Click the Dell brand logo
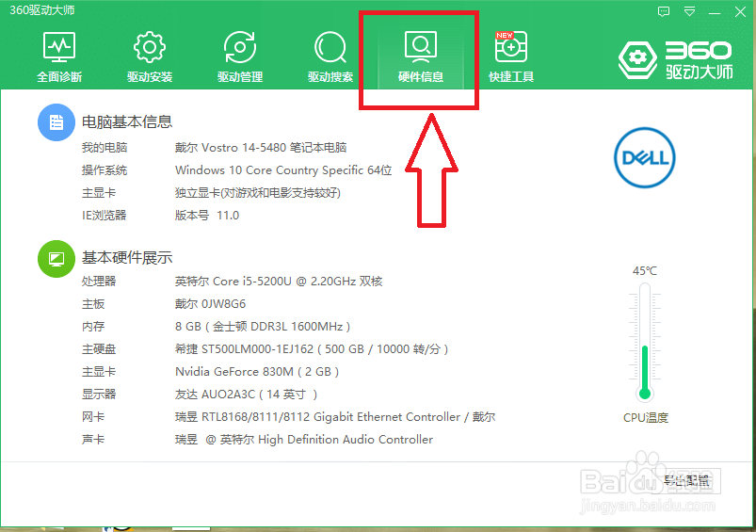This screenshot has height=532, width=756. 645,157
